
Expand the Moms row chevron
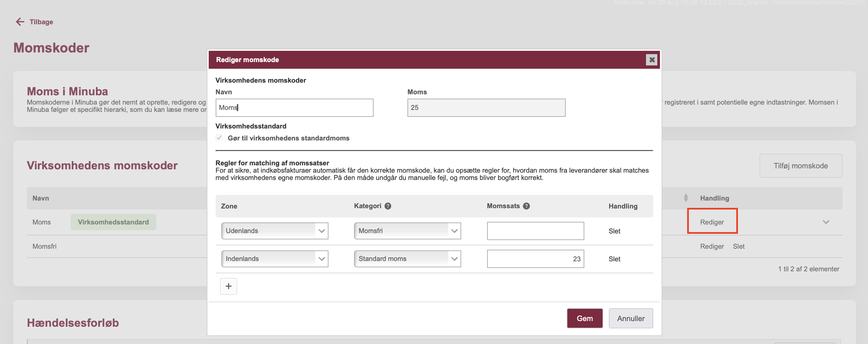[826, 222]
